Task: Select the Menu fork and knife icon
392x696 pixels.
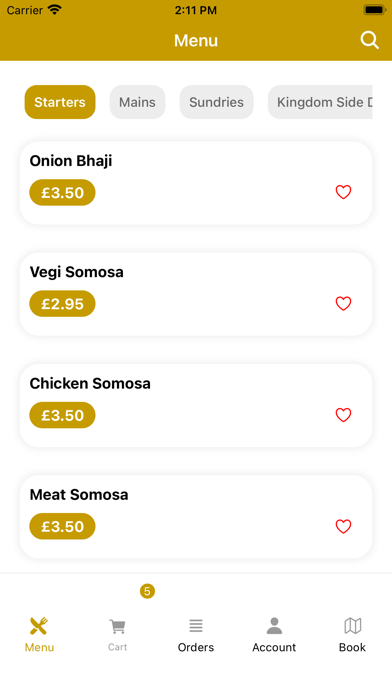Action: coord(39,626)
